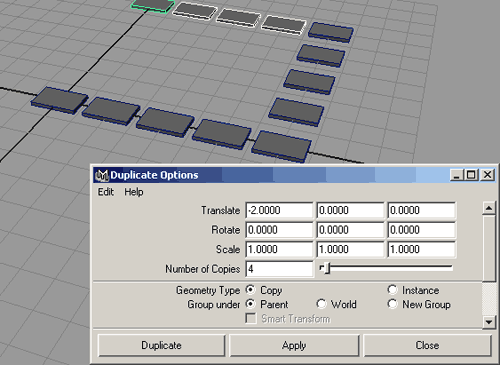Screen dimensions: 500x365
Task: Choose Parent for Group under
Action: pos(250,304)
